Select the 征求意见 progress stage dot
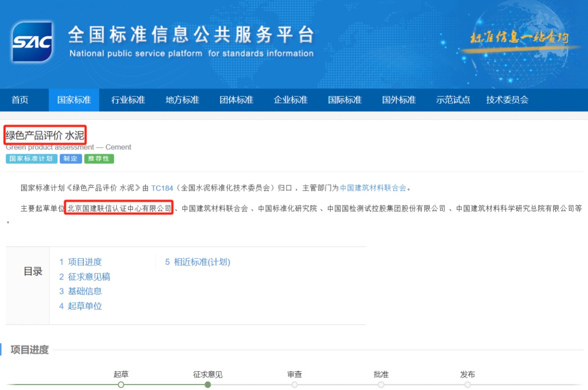The width and height of the screenshot is (588, 390). point(208,385)
